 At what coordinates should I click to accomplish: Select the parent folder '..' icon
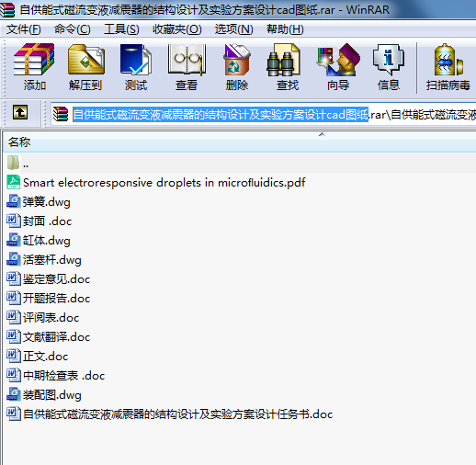coord(13,163)
